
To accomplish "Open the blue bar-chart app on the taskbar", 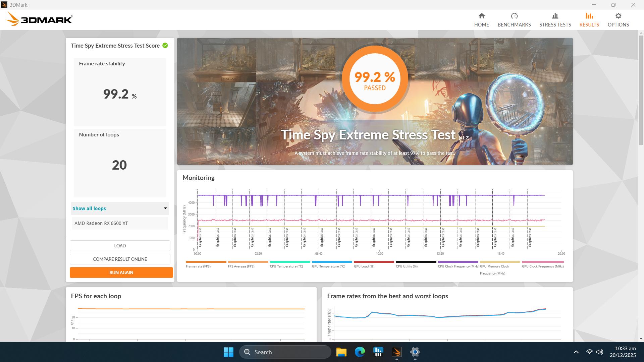I will click(378, 352).
